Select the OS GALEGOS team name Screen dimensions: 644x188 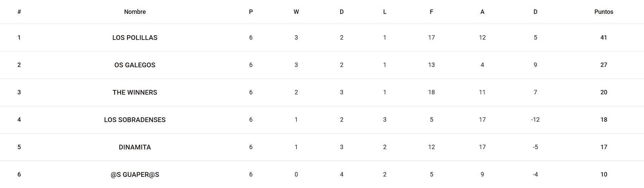point(135,65)
